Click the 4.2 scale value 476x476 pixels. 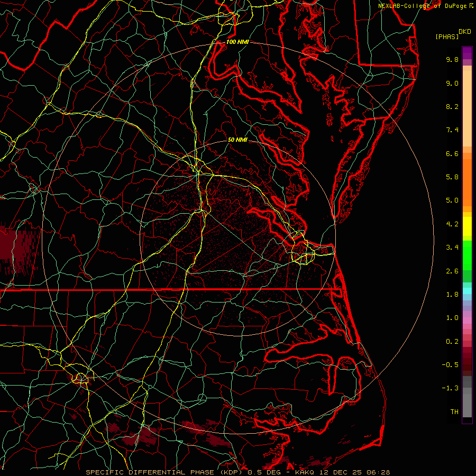pos(452,224)
